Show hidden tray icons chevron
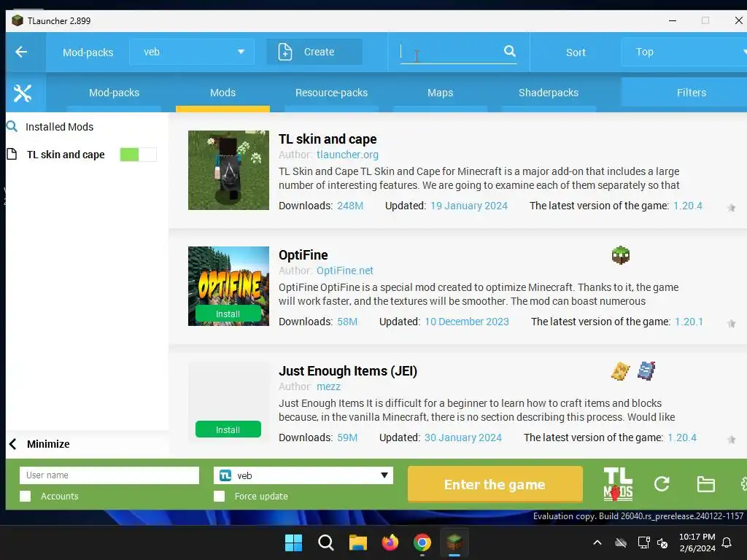Screen dimensions: 747x560 click(x=597, y=542)
